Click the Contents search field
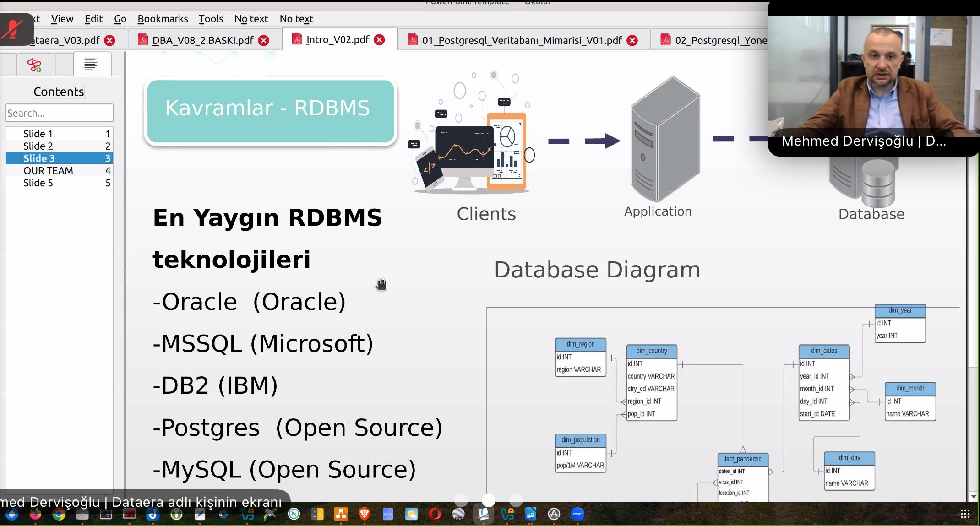Image resolution: width=980 pixels, height=526 pixels. 60,113
